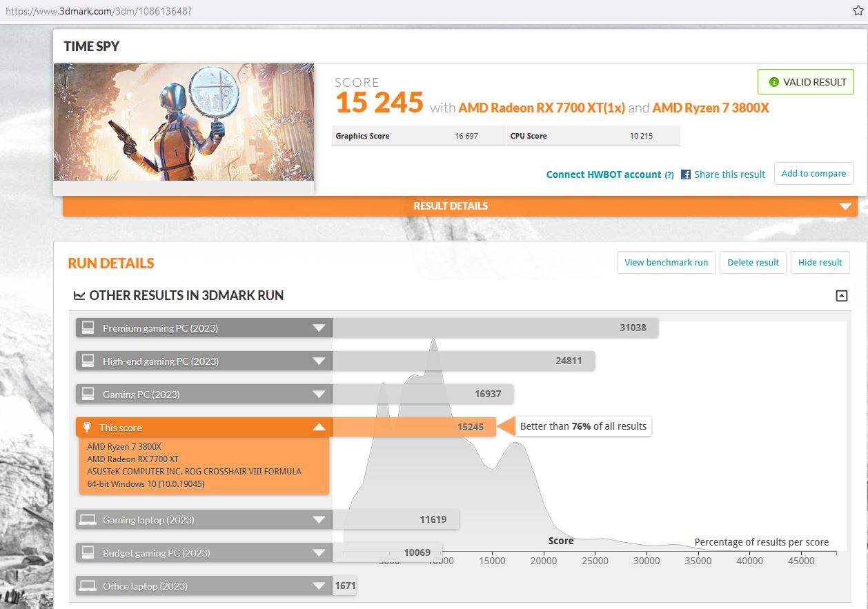
Task: Expand the Premium gaming PC (2023) arrow
Action: (x=318, y=328)
